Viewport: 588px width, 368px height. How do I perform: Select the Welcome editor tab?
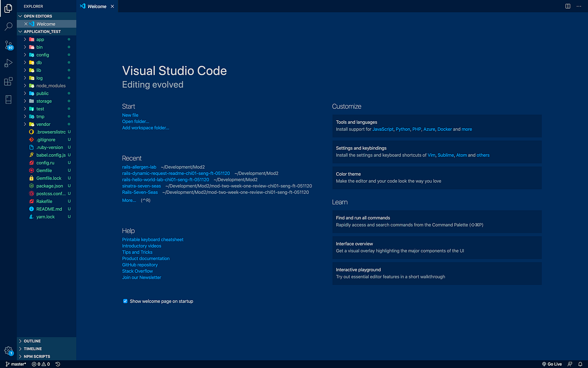(97, 6)
